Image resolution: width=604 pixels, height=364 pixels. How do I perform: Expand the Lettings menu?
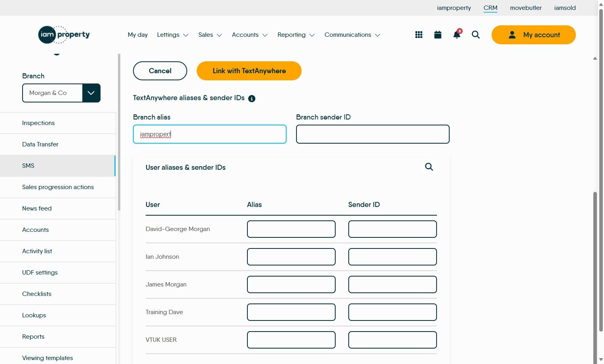click(x=173, y=35)
